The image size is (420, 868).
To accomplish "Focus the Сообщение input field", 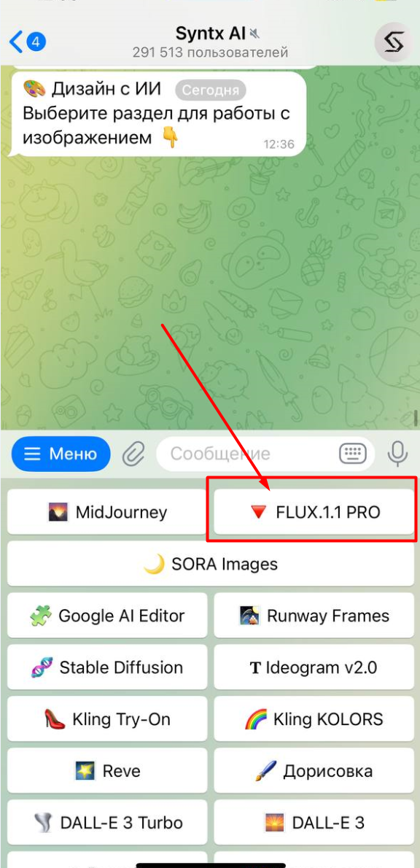I will pyautogui.click(x=265, y=454).
